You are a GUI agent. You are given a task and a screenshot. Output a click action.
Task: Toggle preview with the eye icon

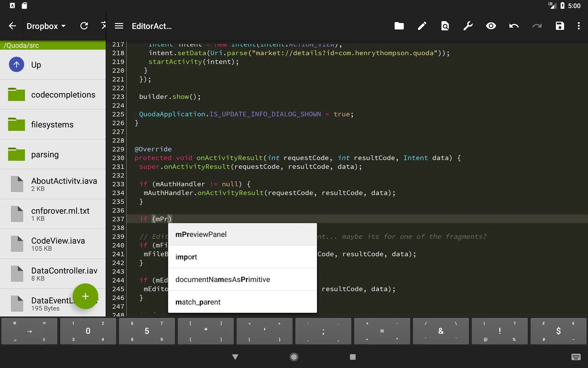[x=491, y=26]
